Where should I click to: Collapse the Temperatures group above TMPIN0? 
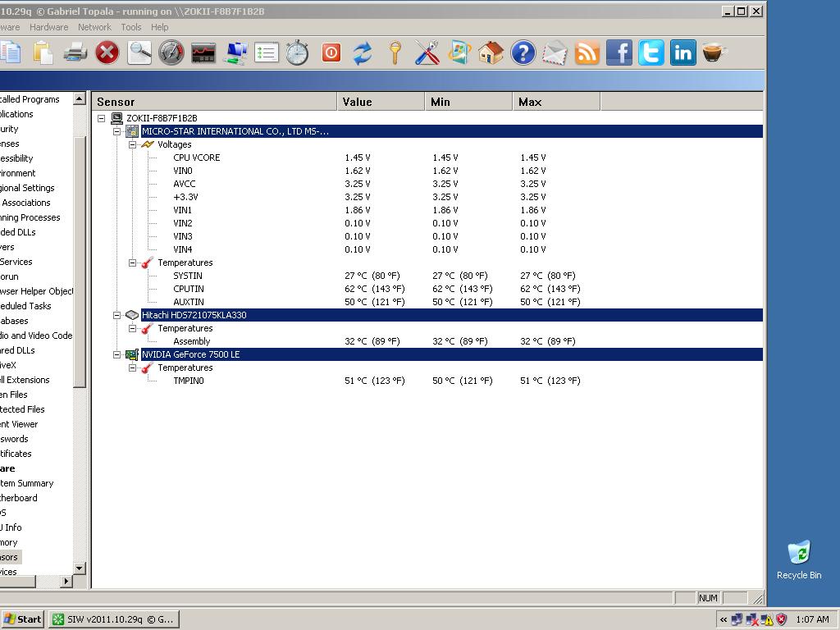(x=132, y=367)
